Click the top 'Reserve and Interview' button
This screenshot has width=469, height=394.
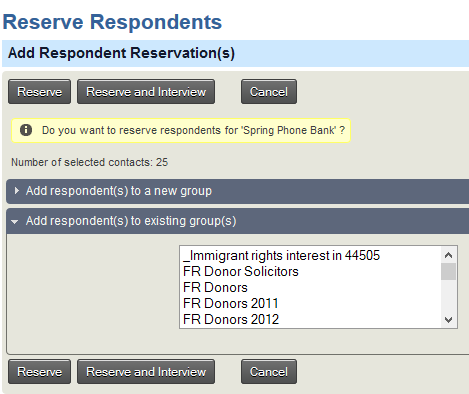point(146,92)
